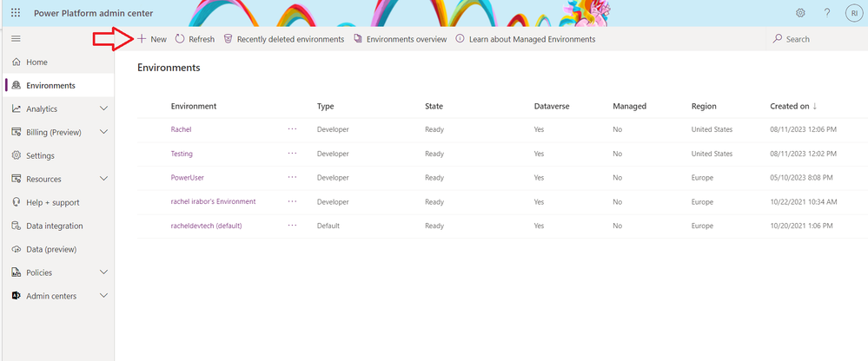Screen dimensions: 868x361
Task: Open the PowerUser environment link
Action: (188, 177)
